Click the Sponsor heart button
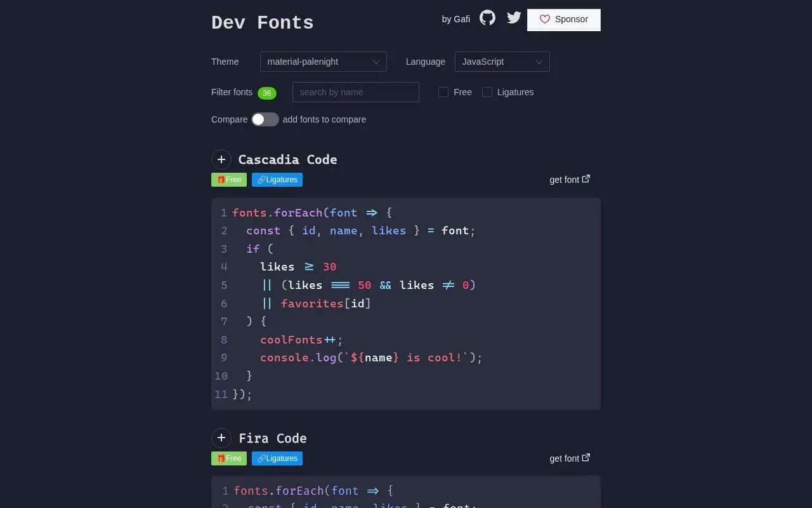 [x=564, y=19]
